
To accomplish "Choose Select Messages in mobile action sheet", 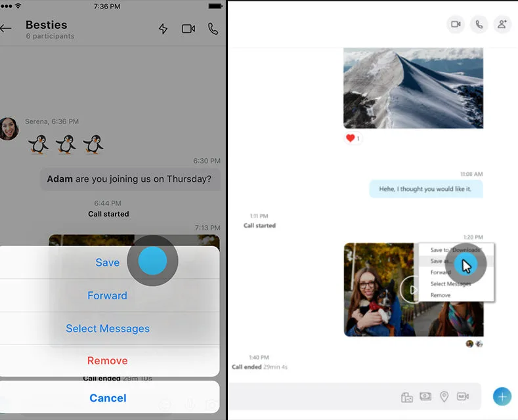I will point(108,329).
